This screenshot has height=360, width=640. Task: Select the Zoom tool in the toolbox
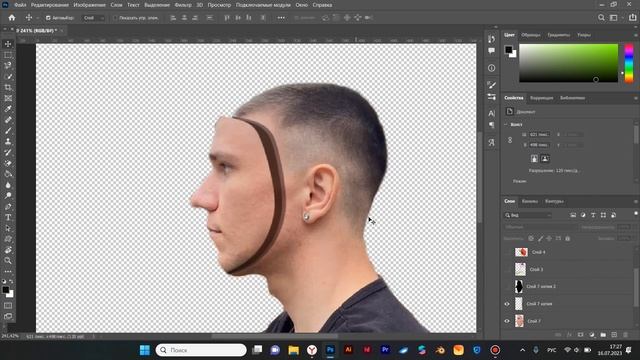coord(8,261)
